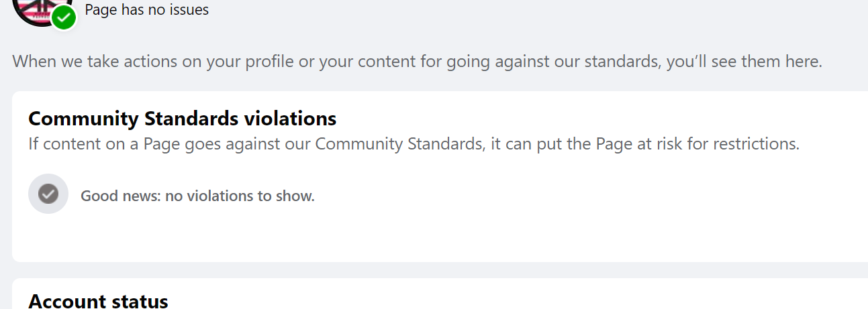Click 'Good news: no violations to show' text

[x=197, y=196]
